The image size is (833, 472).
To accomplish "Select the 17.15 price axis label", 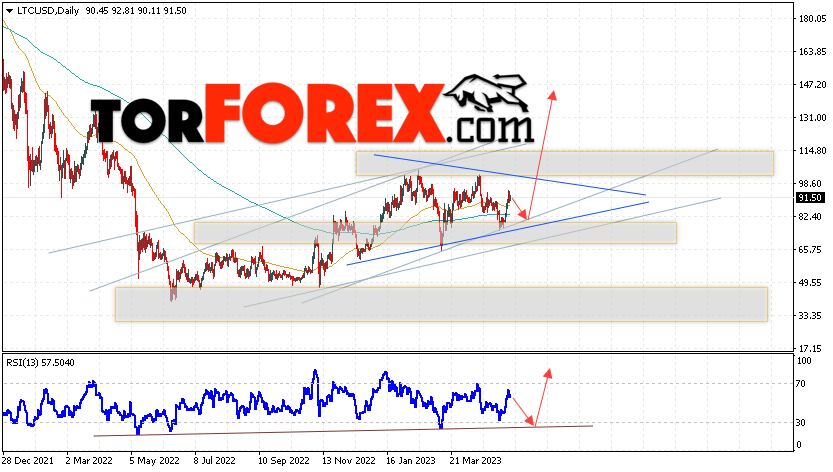I will [x=810, y=348].
